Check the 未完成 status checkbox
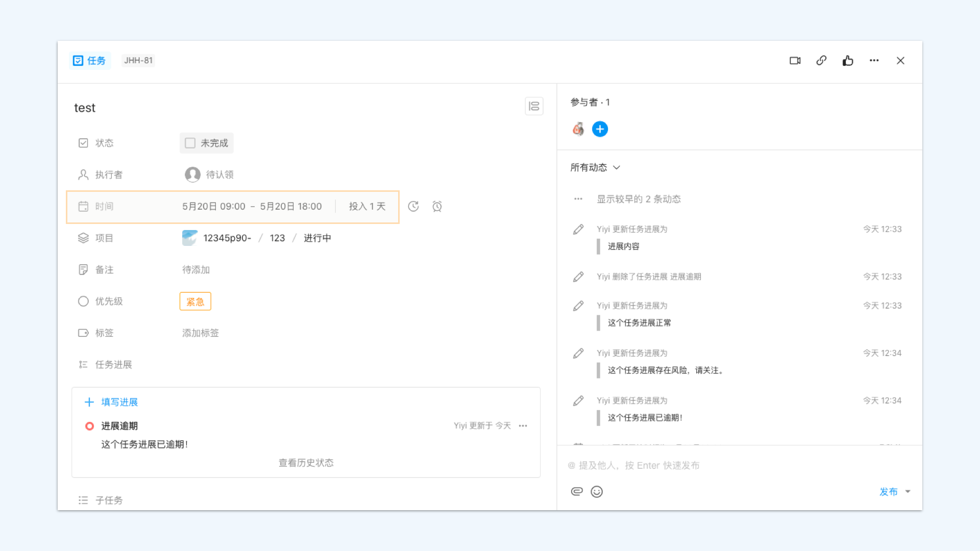The width and height of the screenshot is (980, 551). click(x=190, y=143)
